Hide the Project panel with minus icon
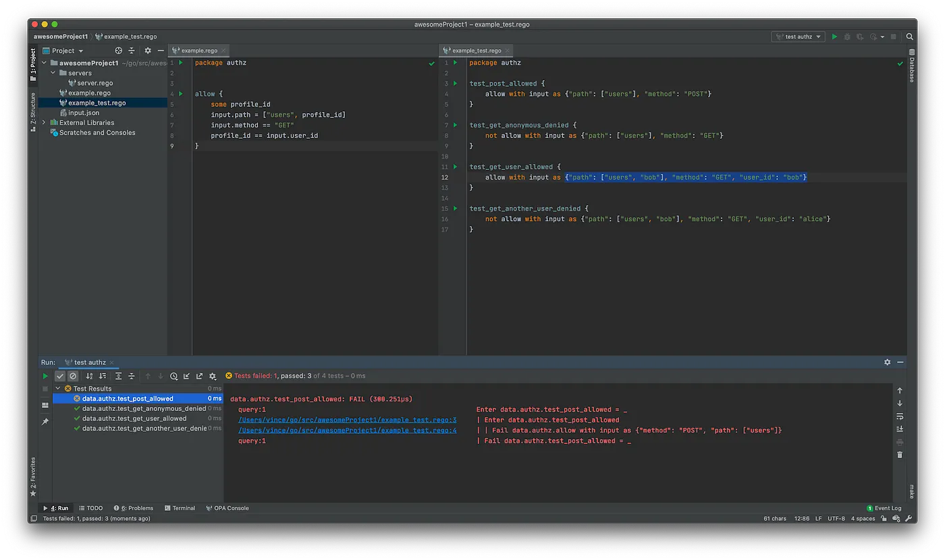This screenshot has width=945, height=560. 161,51
